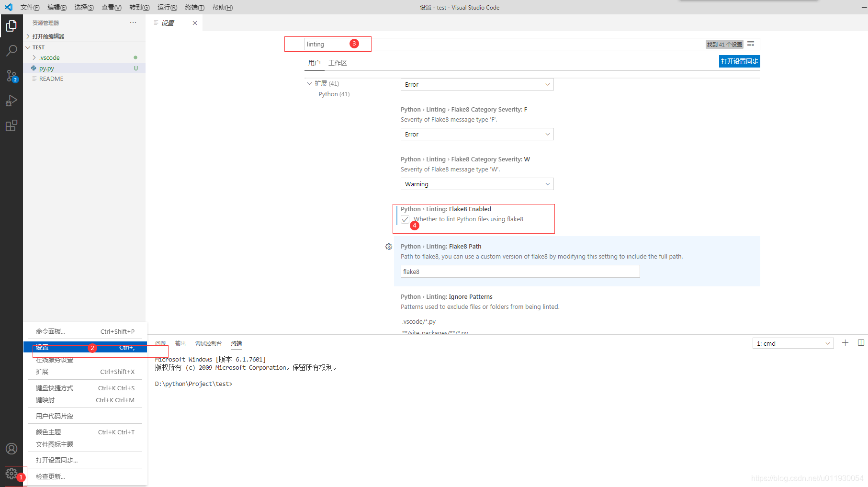Open the Terminal menu
The height and width of the screenshot is (487, 868).
(x=194, y=7)
